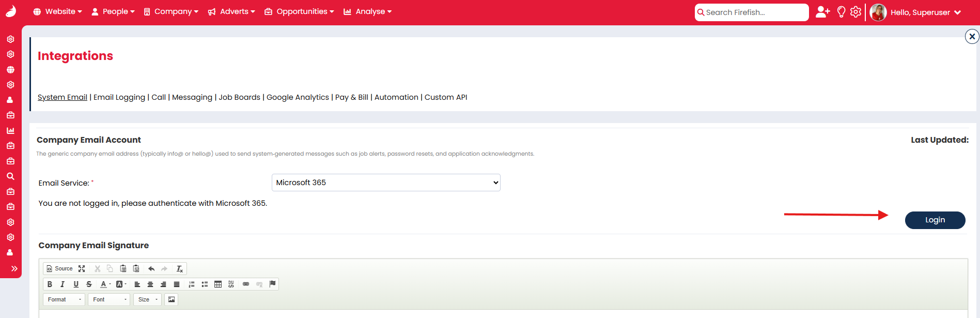Screen dimensions: 980x318
Task: Close the Integrations panel with the X button
Action: point(972,37)
